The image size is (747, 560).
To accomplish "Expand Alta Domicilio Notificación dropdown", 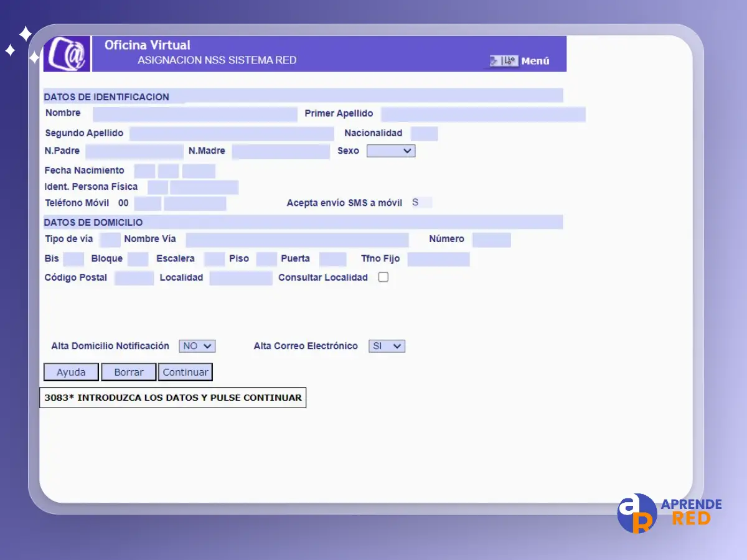I will point(197,346).
